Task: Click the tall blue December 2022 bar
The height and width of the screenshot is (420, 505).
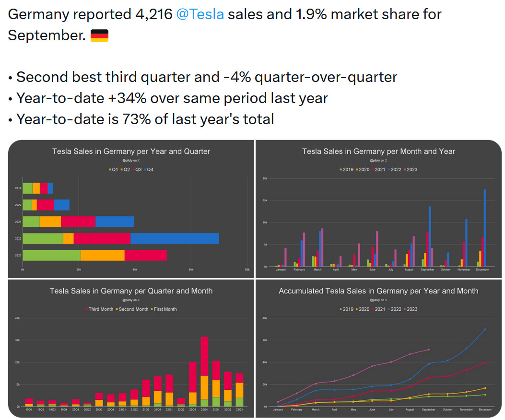Action: [484, 228]
